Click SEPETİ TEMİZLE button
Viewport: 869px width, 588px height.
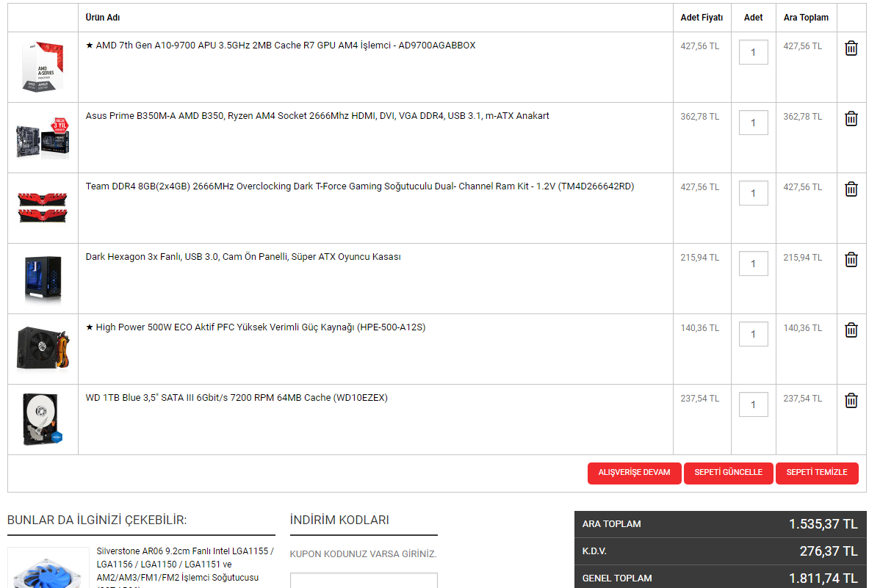817,473
